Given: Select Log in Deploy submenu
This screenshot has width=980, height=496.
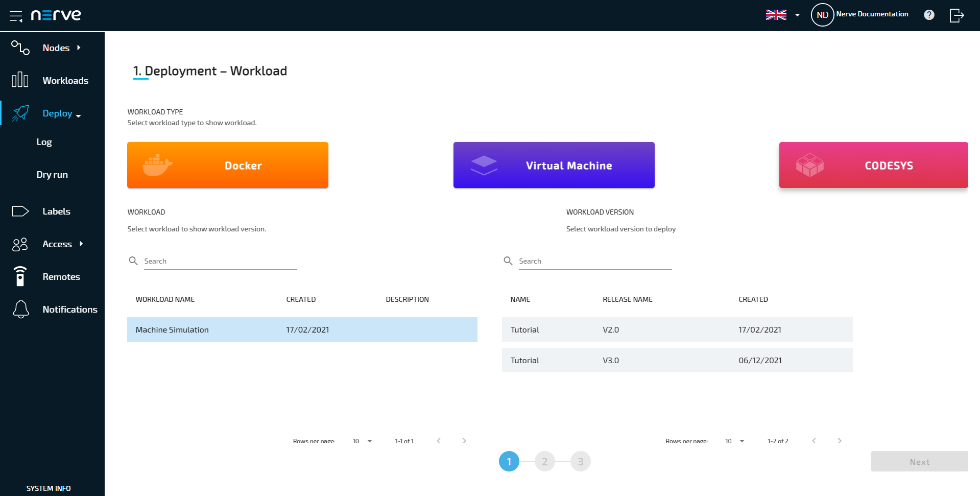Looking at the screenshot, I should (44, 142).
